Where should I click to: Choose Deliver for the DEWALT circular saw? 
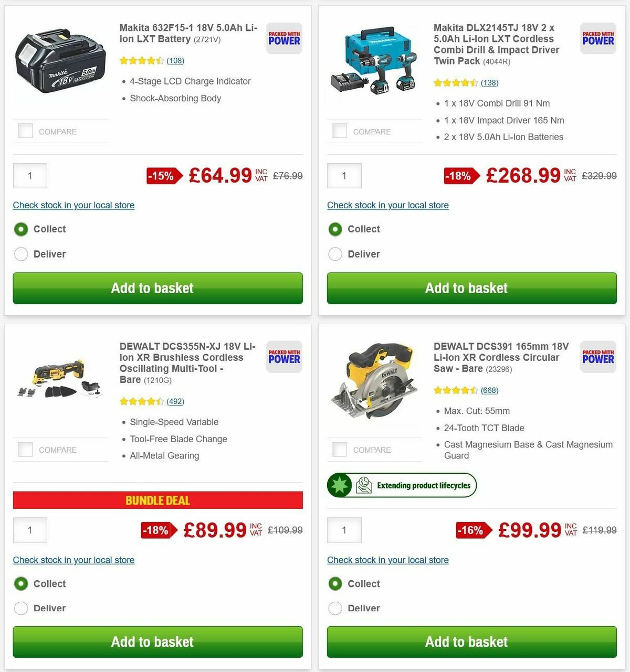click(x=335, y=608)
